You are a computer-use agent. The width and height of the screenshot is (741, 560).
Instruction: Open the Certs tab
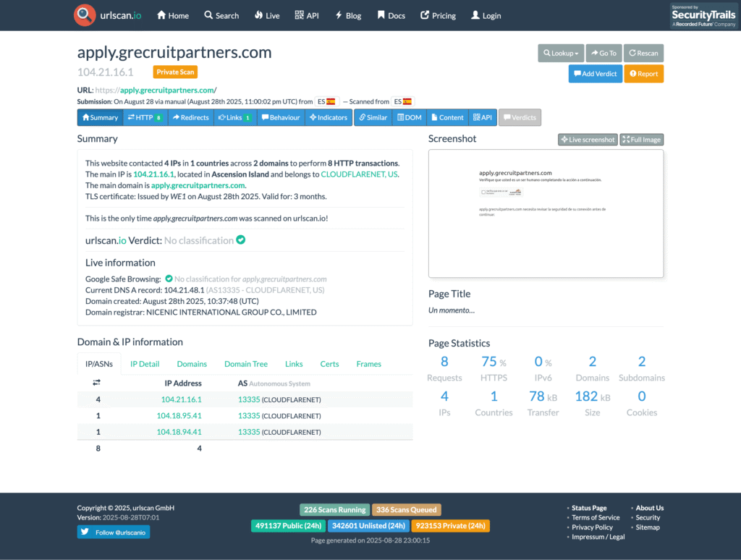click(329, 364)
